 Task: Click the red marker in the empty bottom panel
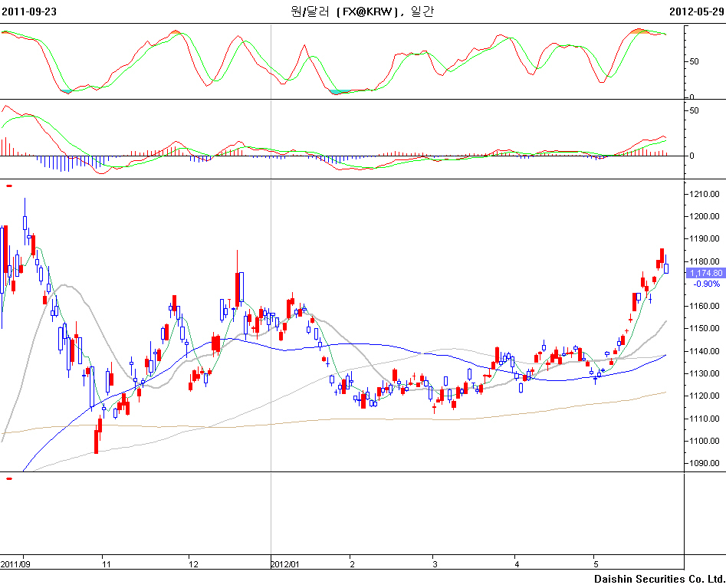point(8,478)
